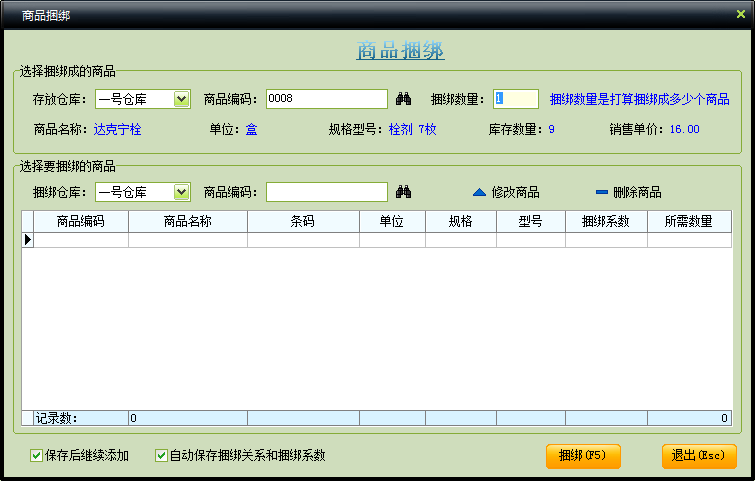The image size is (755, 481).
Task: Click the 商品编码 column header
Action: point(81,222)
